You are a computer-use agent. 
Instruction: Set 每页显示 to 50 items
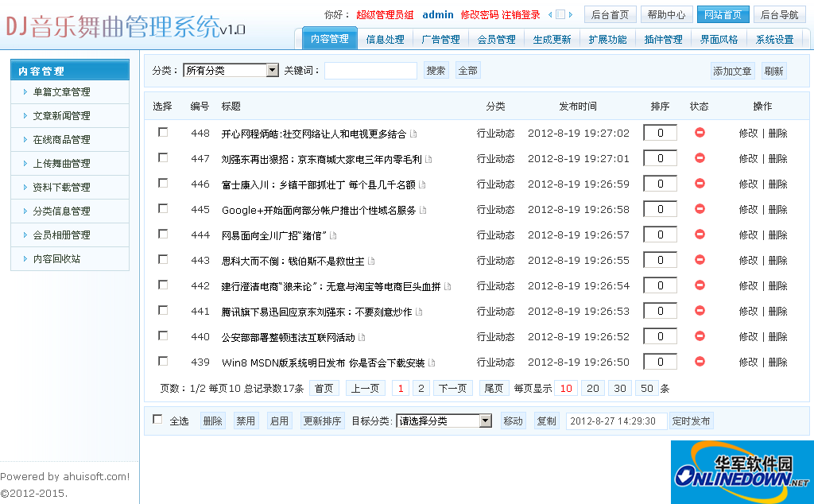(646, 388)
